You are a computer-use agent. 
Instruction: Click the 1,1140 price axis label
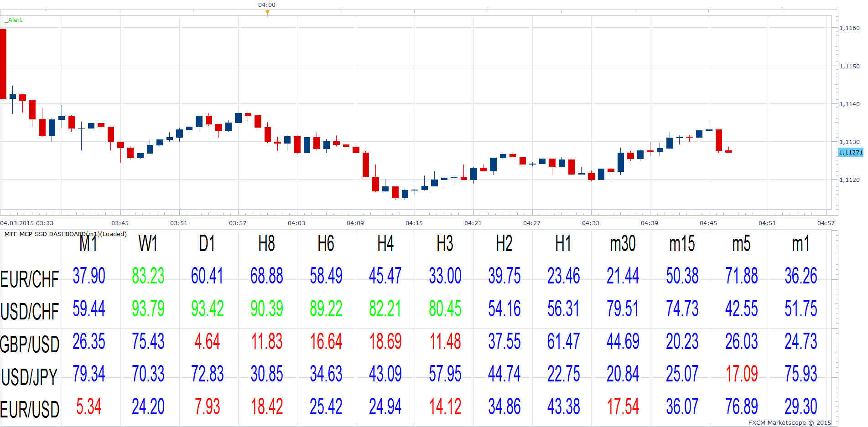click(x=850, y=104)
